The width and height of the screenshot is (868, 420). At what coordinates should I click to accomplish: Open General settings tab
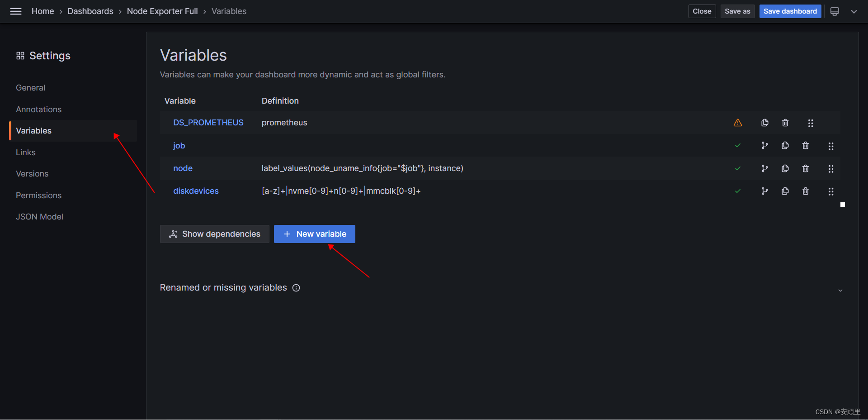(x=31, y=88)
